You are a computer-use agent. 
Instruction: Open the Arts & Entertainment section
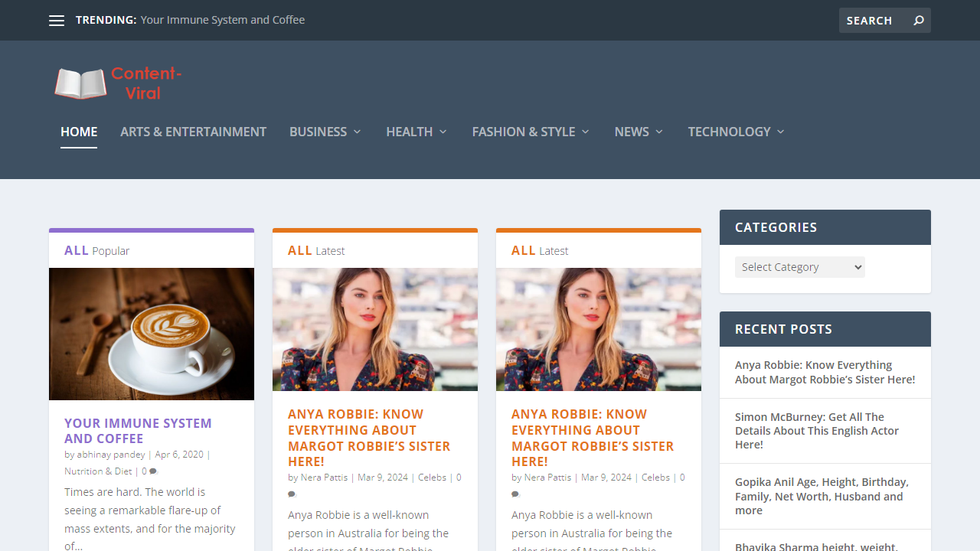[193, 132]
